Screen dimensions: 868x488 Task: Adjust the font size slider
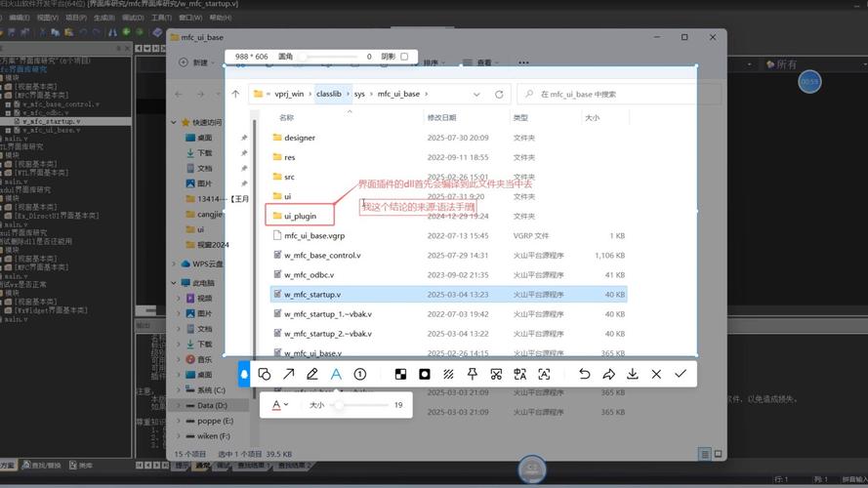360,405
